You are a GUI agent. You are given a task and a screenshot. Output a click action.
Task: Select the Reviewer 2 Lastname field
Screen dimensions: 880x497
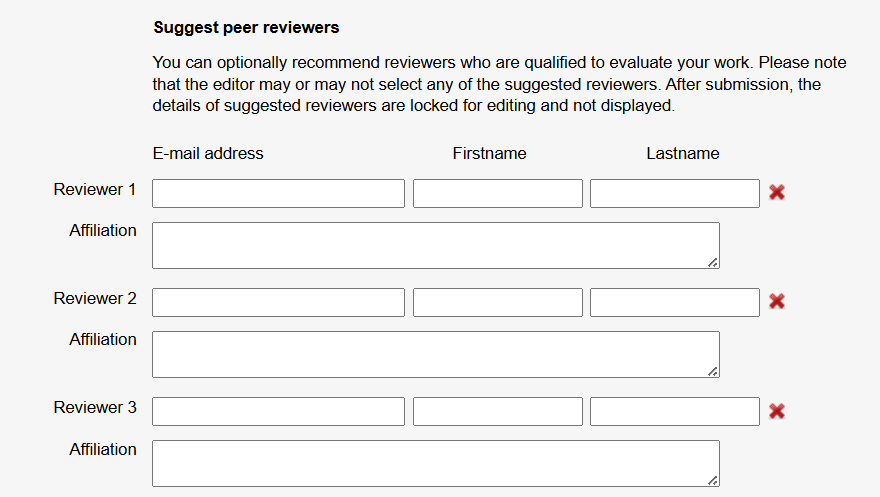point(675,302)
